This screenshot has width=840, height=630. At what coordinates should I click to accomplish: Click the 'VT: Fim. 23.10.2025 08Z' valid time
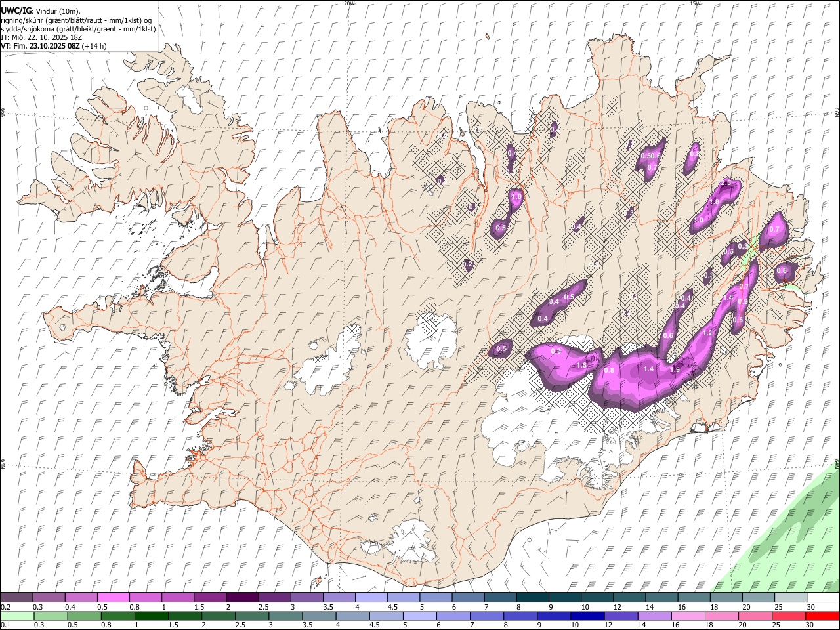41,46
